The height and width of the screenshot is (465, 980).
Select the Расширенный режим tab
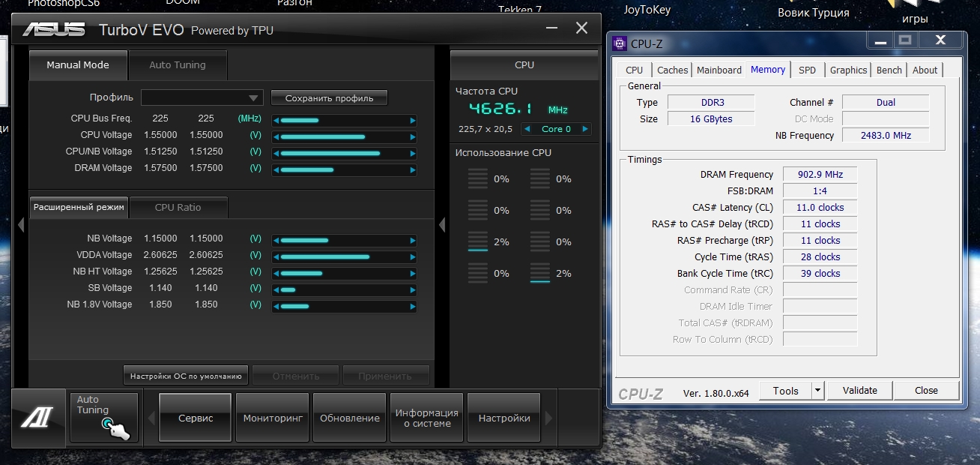[x=79, y=208]
